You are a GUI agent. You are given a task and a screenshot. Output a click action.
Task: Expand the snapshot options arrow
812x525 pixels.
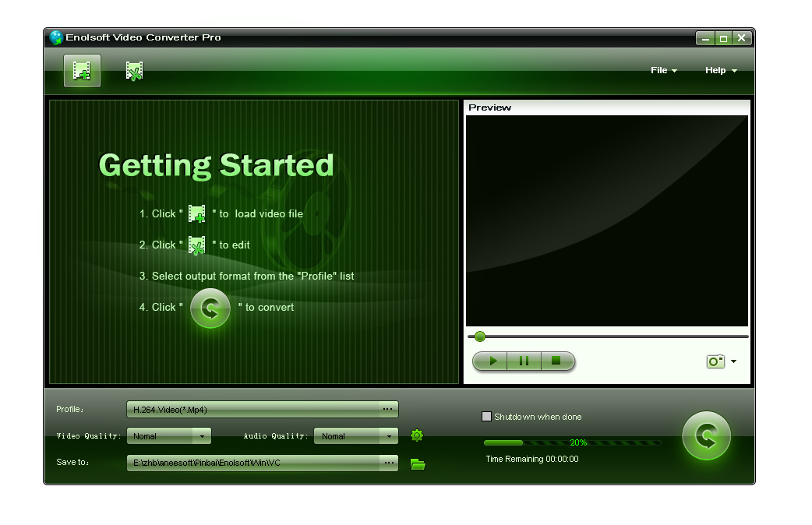click(x=734, y=361)
